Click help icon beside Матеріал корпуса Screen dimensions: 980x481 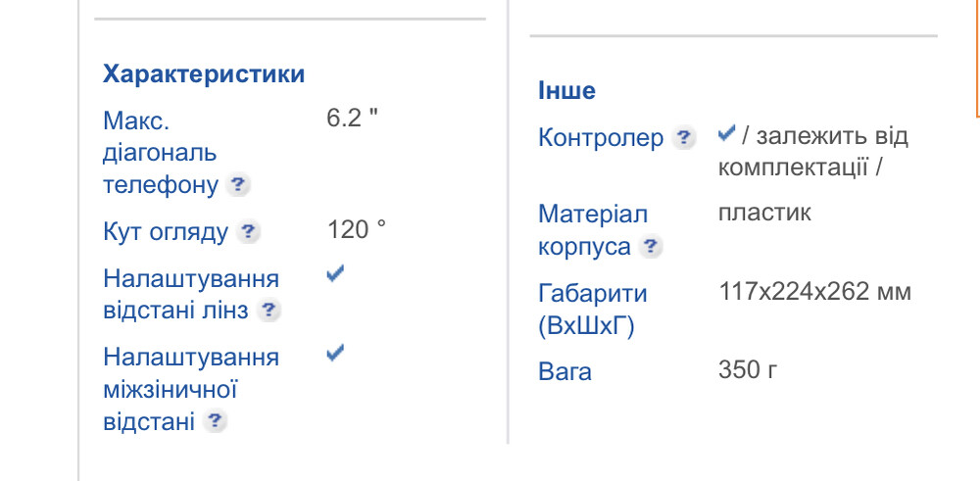[x=651, y=247]
